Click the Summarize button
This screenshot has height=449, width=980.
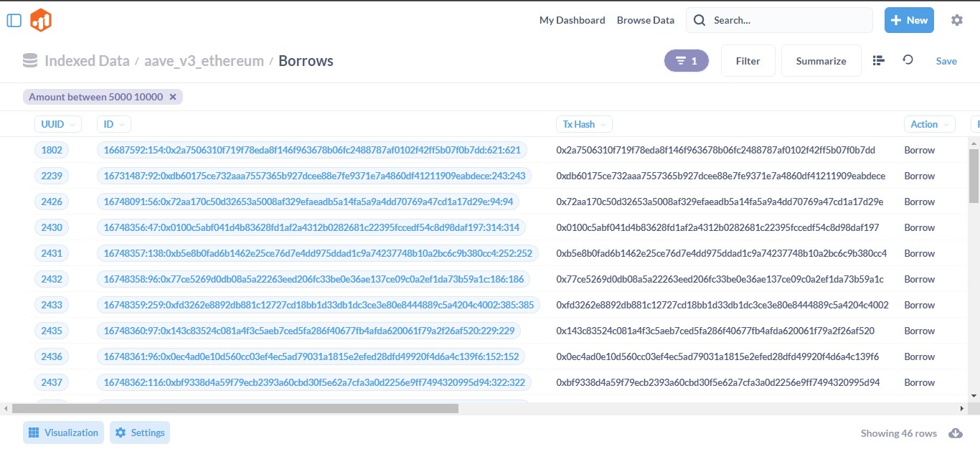821,61
